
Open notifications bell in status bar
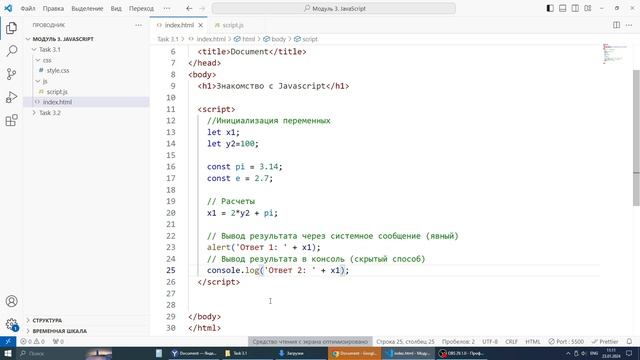coord(629,341)
